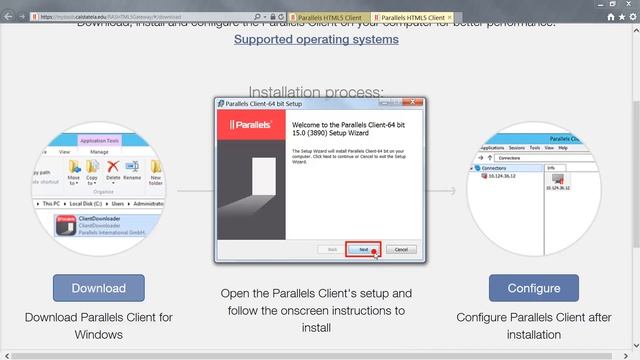This screenshot has width=640, height=360.
Task: Click the vertical scrollbar thumb
Action: click(x=636, y=173)
